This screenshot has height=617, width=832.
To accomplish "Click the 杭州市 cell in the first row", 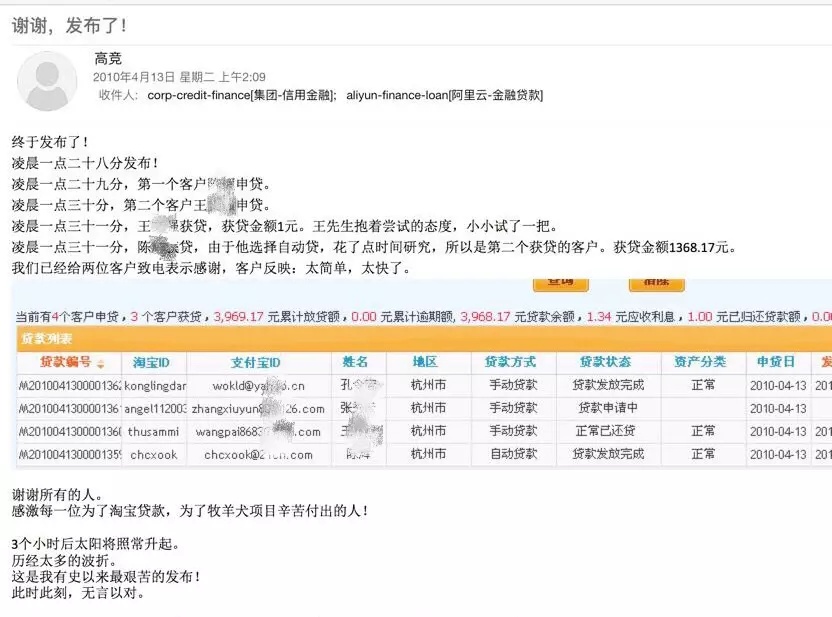I will (428, 384).
